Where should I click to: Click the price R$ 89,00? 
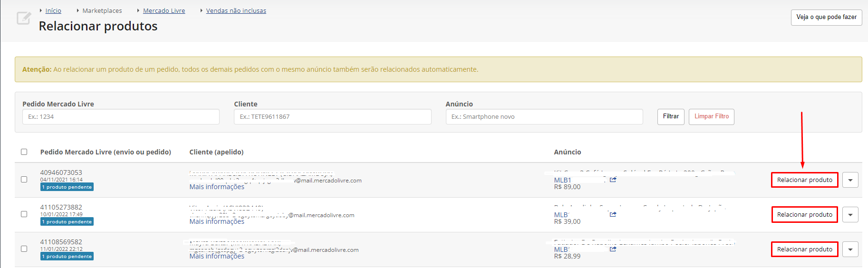(x=567, y=187)
